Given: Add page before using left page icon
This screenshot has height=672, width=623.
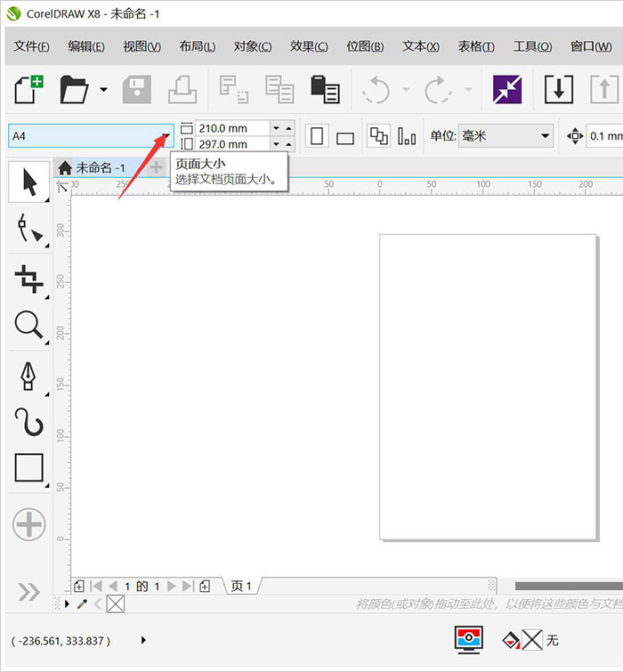Looking at the screenshot, I should (79, 586).
